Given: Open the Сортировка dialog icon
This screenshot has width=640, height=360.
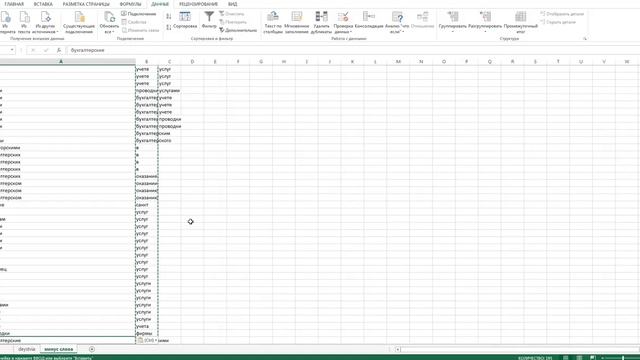Looking at the screenshot, I should pos(185,20).
